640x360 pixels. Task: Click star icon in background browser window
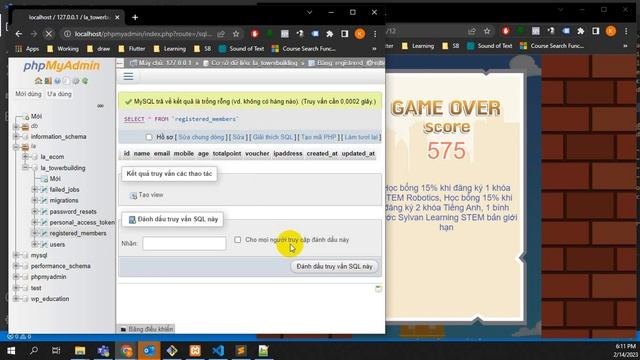tap(487, 31)
